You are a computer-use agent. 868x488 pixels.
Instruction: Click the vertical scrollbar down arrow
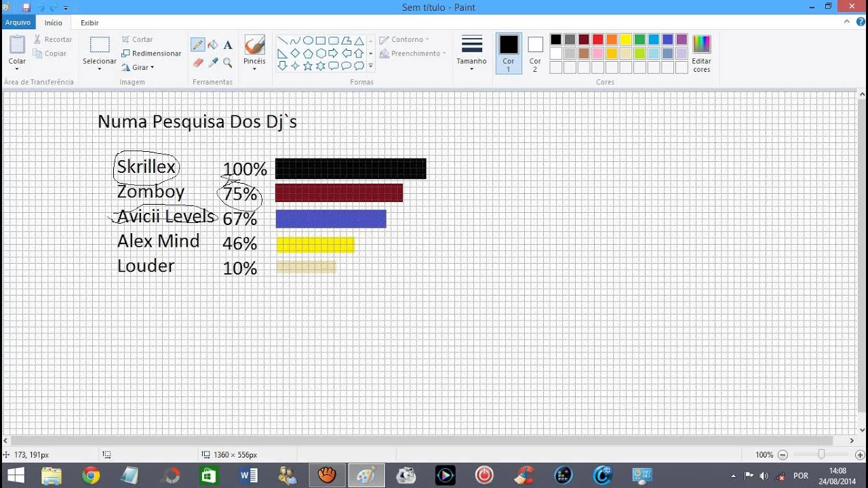click(x=863, y=430)
